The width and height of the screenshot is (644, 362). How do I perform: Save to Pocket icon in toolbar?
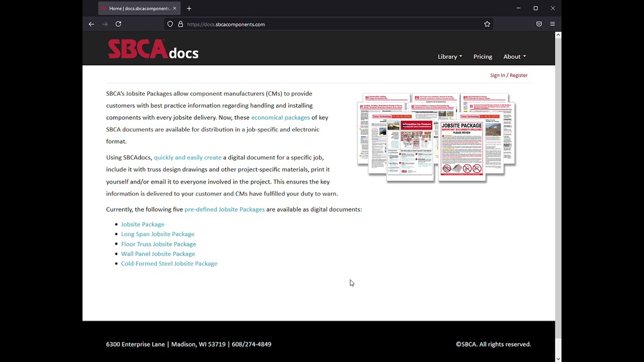click(x=539, y=24)
